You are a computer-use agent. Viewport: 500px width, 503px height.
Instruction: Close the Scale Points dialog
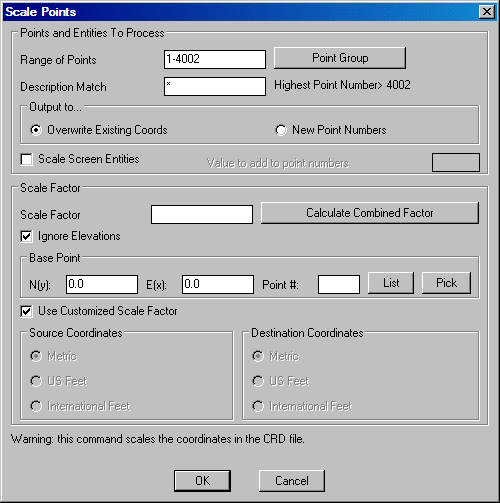pyautogui.click(x=487, y=12)
